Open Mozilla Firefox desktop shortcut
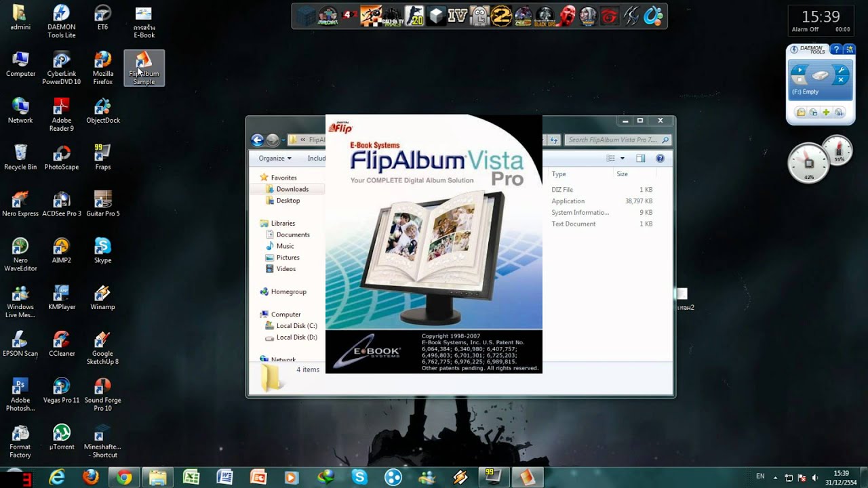Screen dimensions: 868x488 103,68
